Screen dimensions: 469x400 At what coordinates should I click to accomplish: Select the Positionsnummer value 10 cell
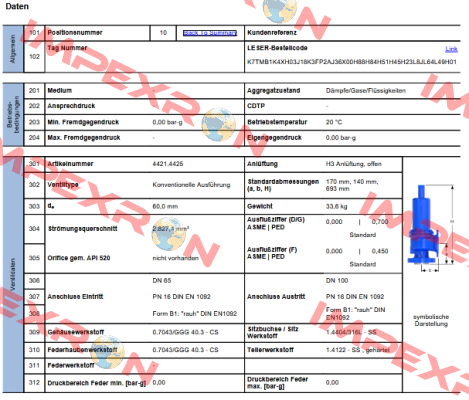(163, 33)
